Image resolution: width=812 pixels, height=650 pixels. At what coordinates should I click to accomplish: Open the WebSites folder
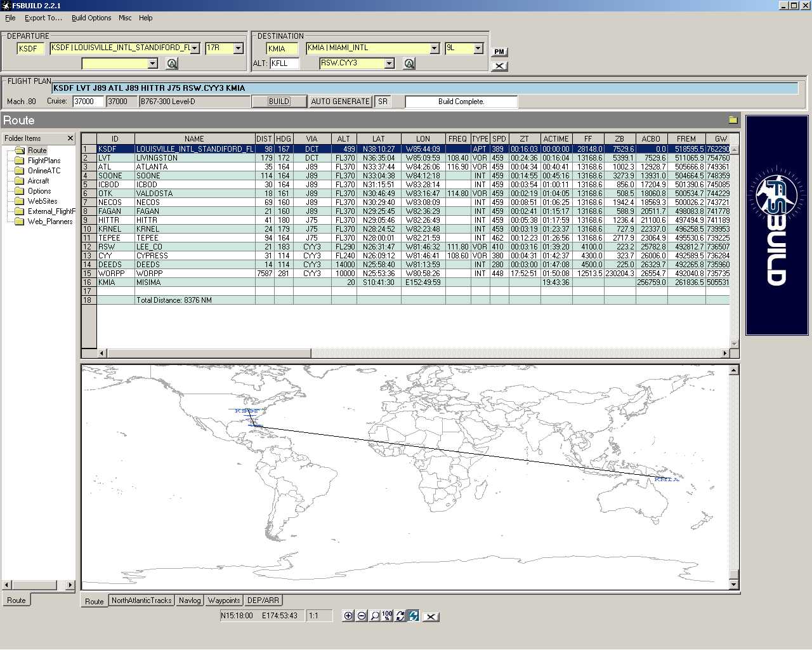point(43,201)
